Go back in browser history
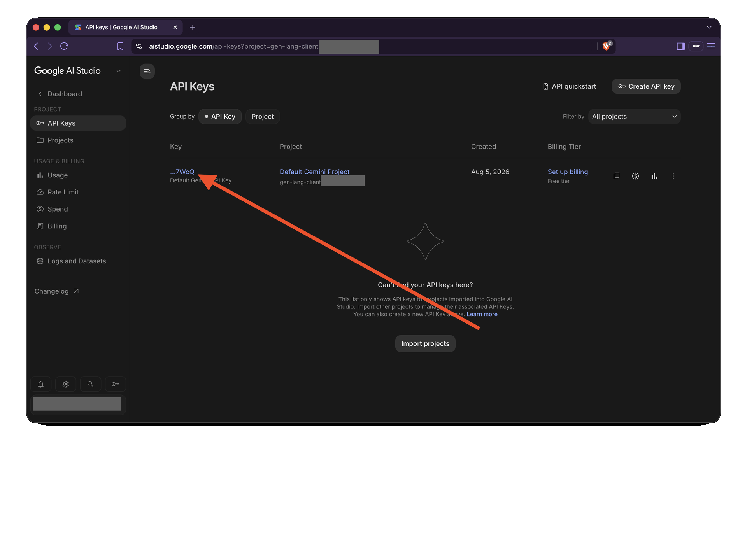 pyautogui.click(x=36, y=46)
